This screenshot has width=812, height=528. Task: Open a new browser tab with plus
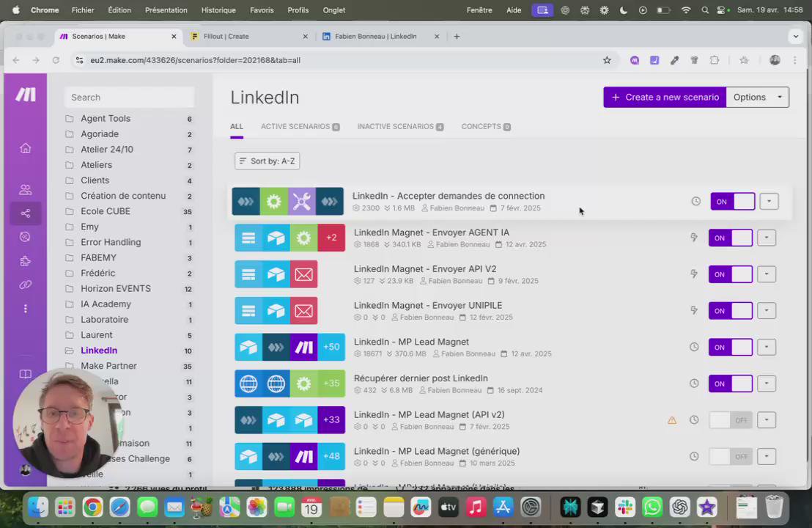click(x=457, y=36)
